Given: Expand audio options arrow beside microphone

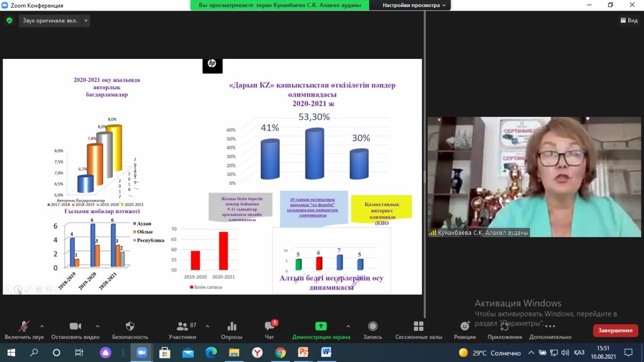Looking at the screenshot, I should tap(42, 326).
